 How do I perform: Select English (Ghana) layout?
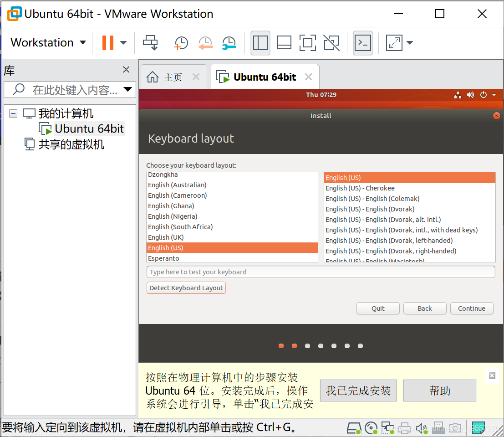[232, 206]
